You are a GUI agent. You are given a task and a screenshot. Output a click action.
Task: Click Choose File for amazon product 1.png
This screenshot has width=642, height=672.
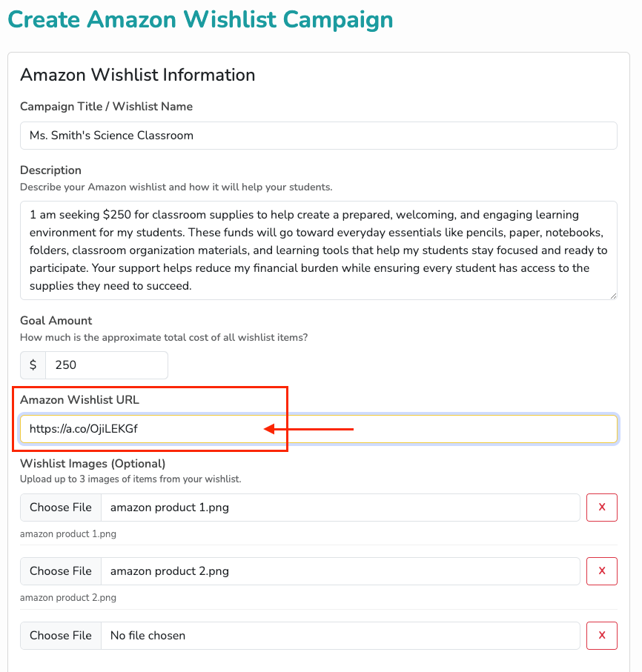point(61,508)
